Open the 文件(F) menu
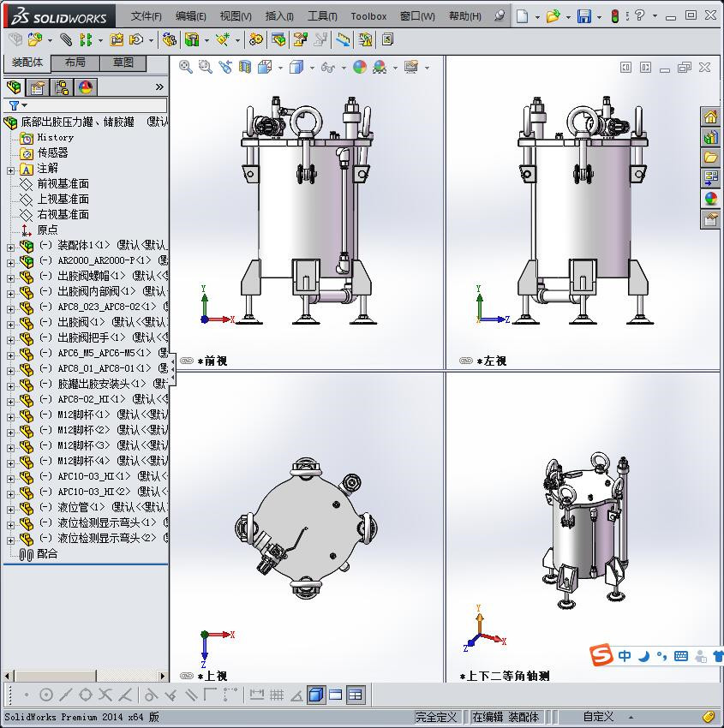This screenshot has height=728, width=724. click(x=146, y=16)
